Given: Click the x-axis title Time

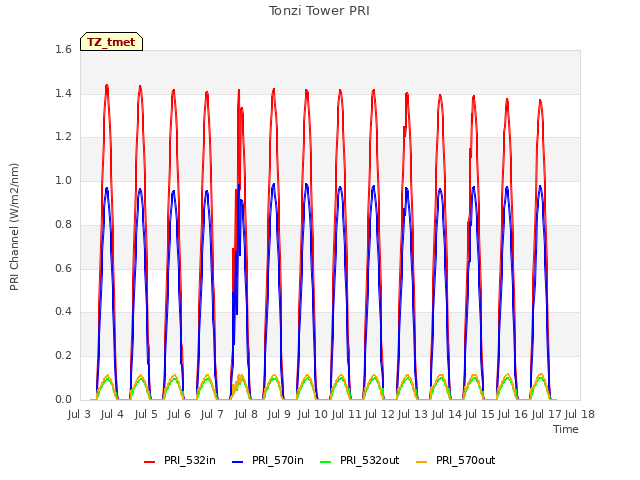Looking at the screenshot, I should [566, 429].
